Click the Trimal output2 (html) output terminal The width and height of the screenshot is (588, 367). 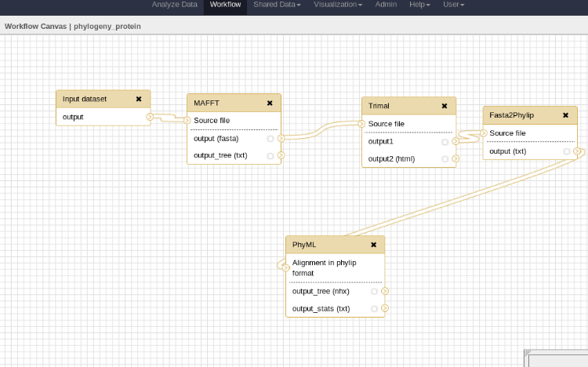[456, 158]
